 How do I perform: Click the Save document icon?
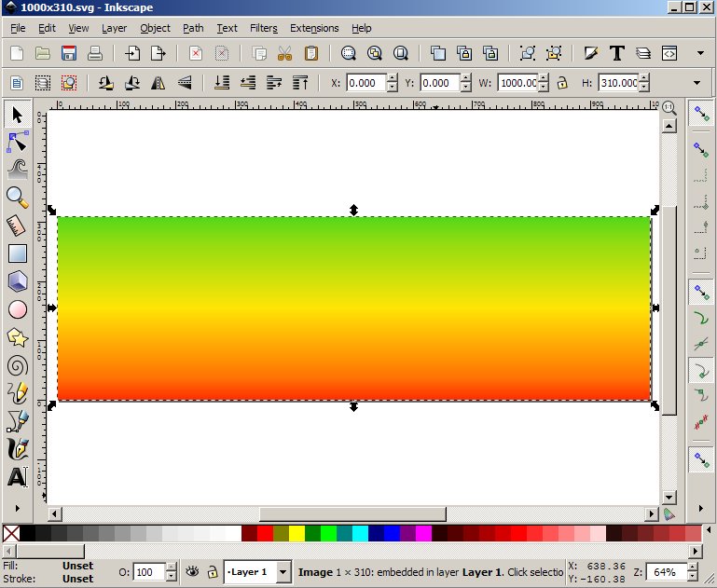click(68, 53)
